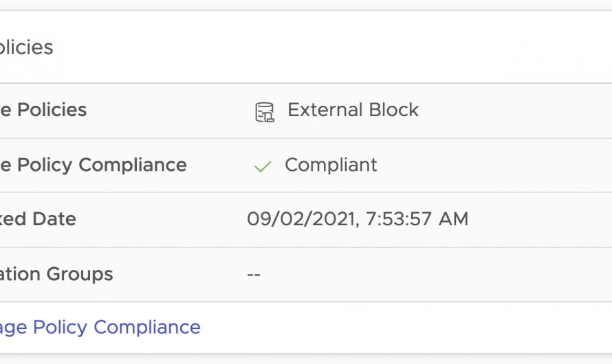Click the green Compliant checkmark icon

(x=263, y=166)
